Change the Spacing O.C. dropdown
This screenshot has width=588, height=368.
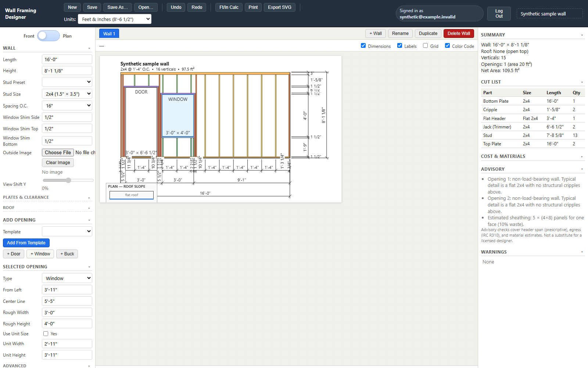(67, 106)
